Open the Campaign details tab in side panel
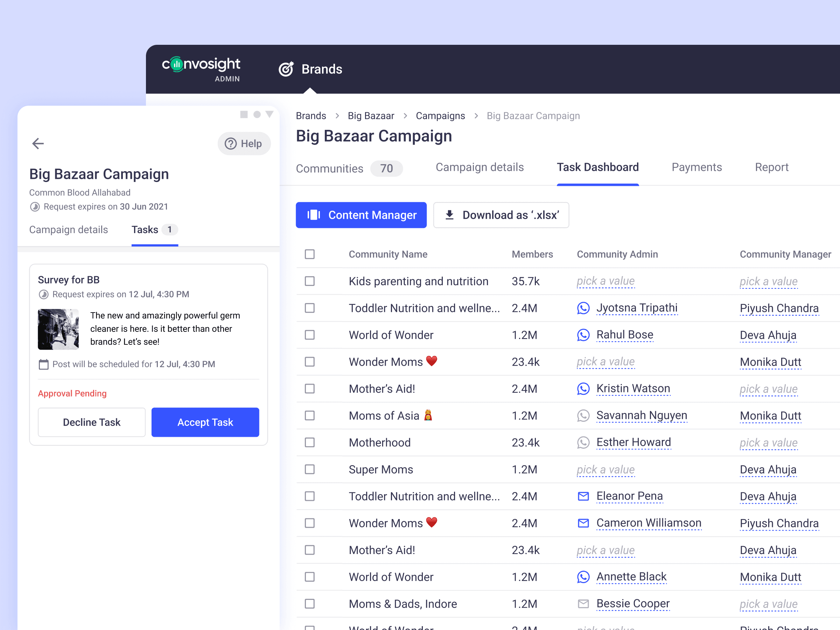Viewport: 840px width, 630px height. point(68,230)
